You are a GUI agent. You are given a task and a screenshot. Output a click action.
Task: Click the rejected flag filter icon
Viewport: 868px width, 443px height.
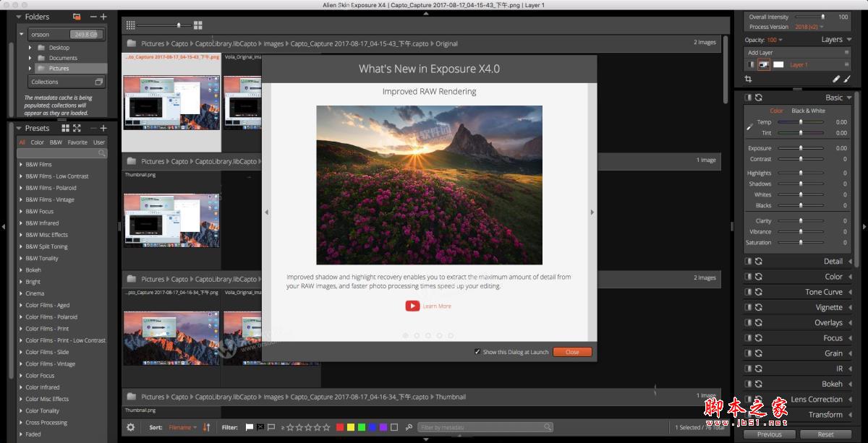(x=260, y=427)
